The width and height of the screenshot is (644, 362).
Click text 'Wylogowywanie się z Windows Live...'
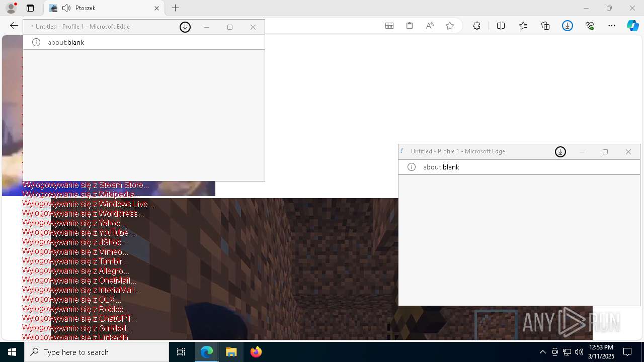pyautogui.click(x=88, y=204)
